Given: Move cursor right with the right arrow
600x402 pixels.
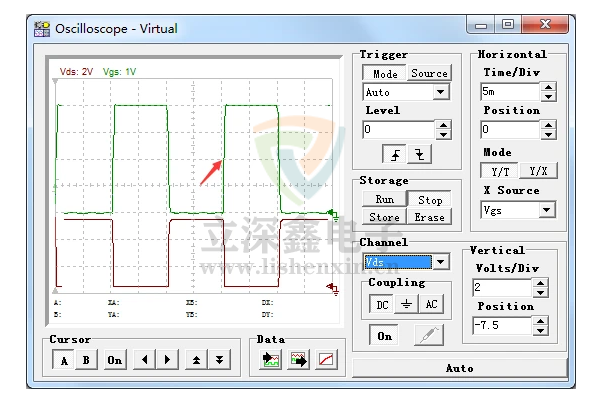Looking at the screenshot, I should point(167,360).
